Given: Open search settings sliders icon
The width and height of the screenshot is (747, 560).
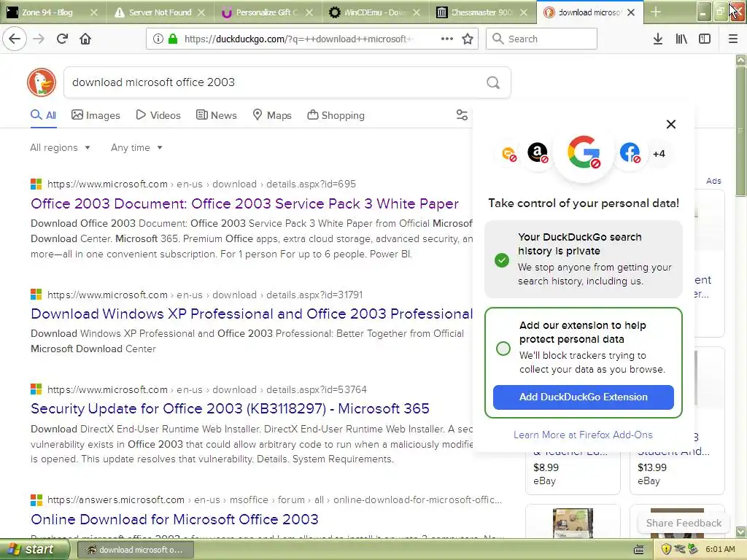Looking at the screenshot, I should pyautogui.click(x=462, y=114).
